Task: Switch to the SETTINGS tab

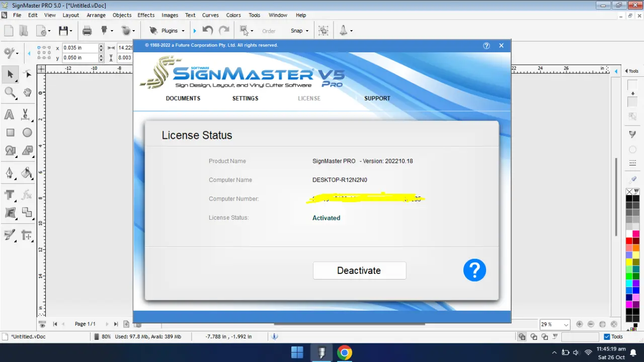Action: coord(246,99)
